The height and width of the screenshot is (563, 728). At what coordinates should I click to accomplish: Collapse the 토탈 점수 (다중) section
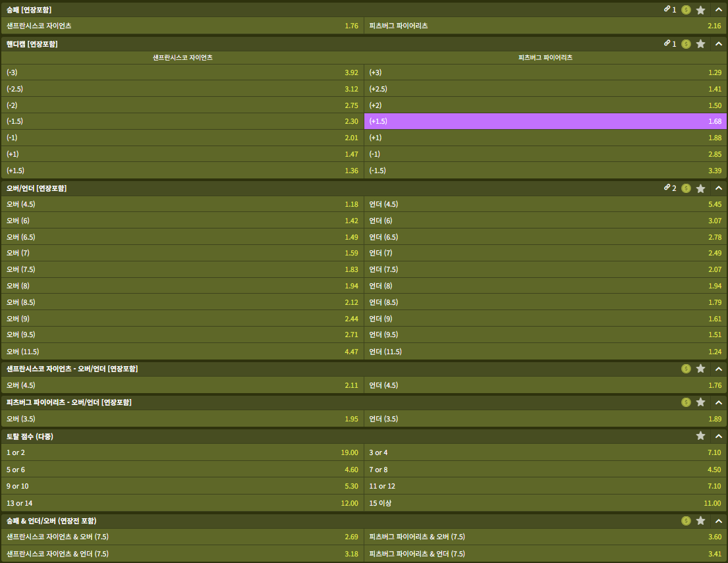click(719, 437)
